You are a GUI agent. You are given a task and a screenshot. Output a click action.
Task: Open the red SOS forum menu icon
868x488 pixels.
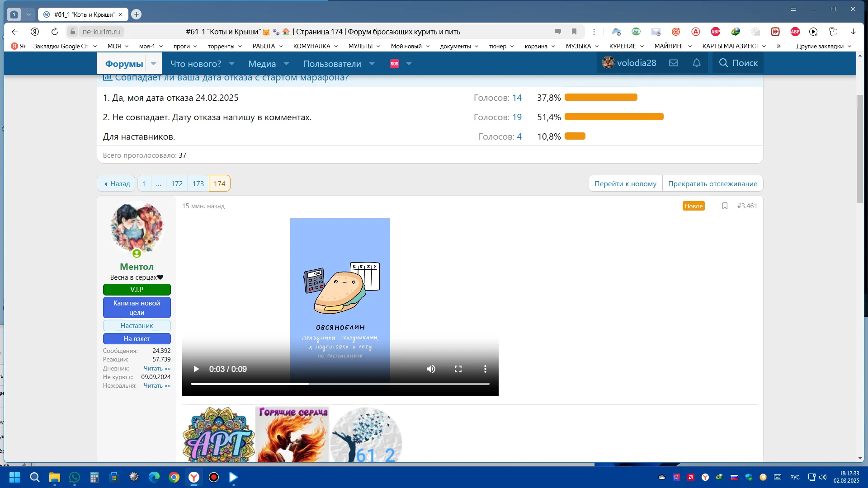(394, 64)
